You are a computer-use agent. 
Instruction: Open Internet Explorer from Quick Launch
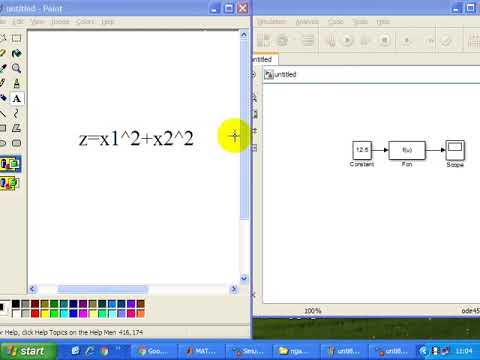90,351
